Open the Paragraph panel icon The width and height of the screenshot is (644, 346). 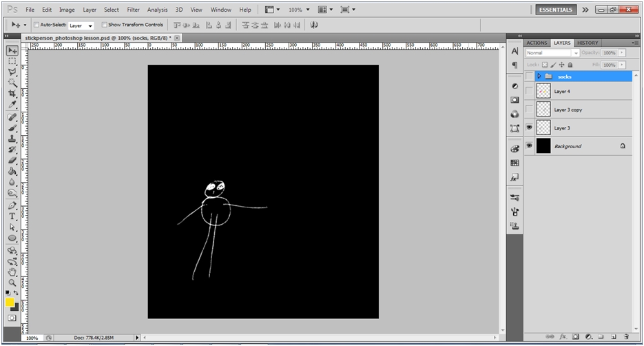pos(515,65)
